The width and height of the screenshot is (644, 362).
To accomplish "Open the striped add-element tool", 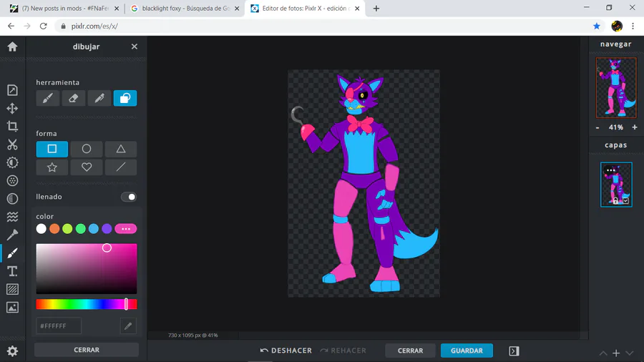I will click(x=12, y=289).
